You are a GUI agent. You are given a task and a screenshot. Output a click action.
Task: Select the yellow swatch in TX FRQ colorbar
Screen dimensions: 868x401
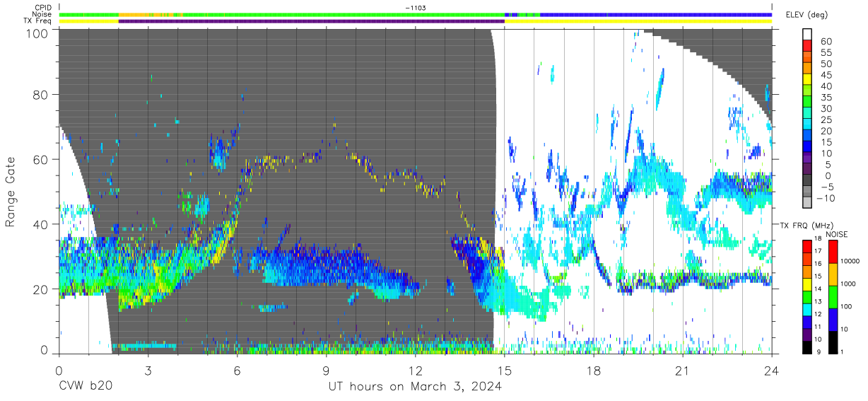(x=807, y=283)
